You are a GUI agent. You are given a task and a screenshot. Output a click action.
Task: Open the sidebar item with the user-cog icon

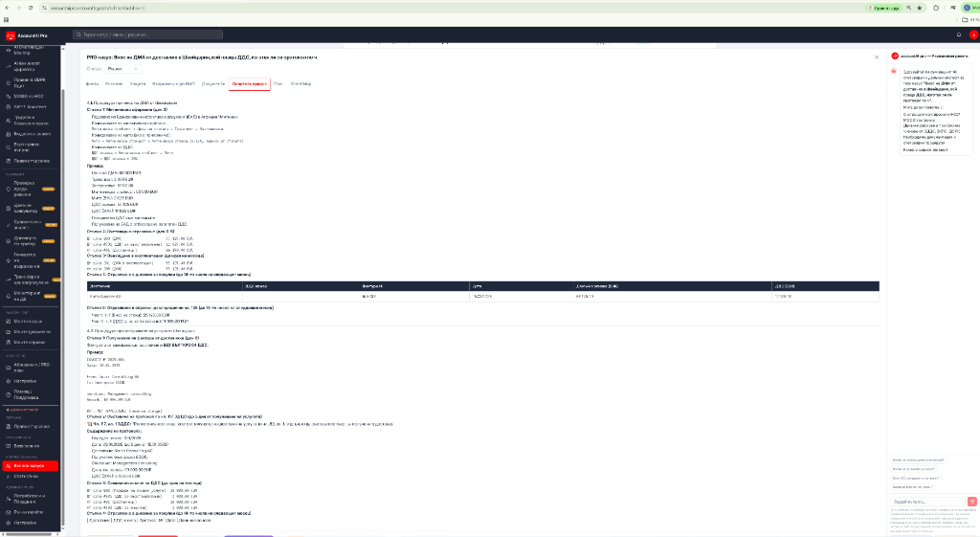coord(30,499)
